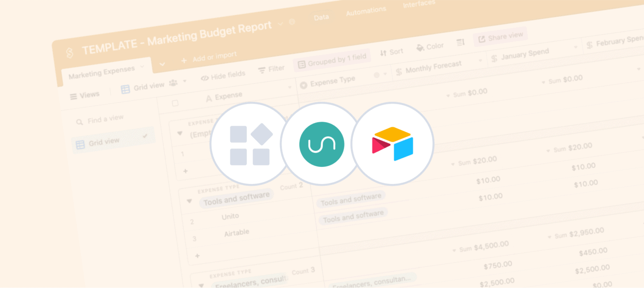
Task: Click the magnifier icon in Find a view
Action: [79, 122]
